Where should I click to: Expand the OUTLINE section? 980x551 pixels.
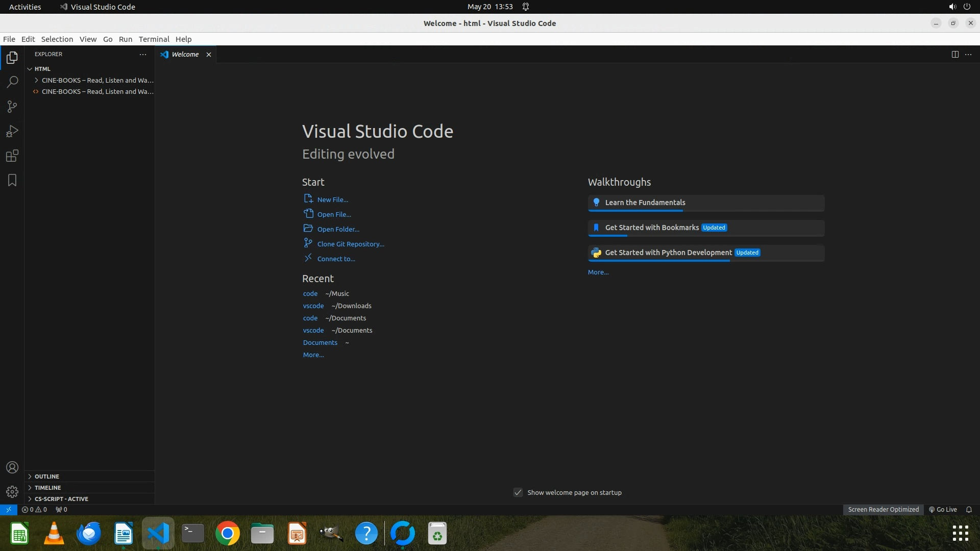(47, 476)
